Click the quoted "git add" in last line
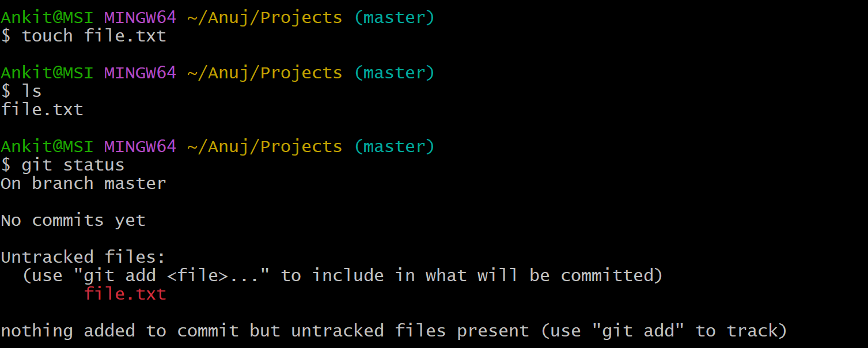 638,331
